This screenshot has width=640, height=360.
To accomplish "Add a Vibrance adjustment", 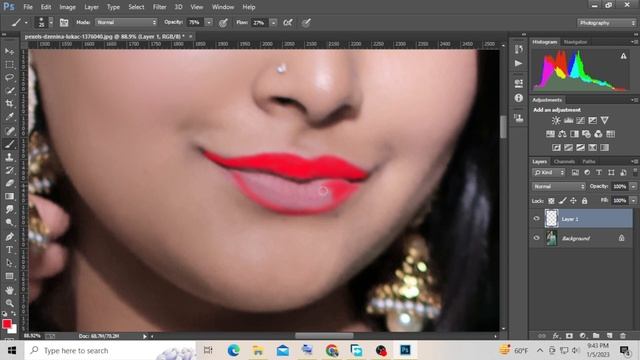I will click(x=604, y=120).
